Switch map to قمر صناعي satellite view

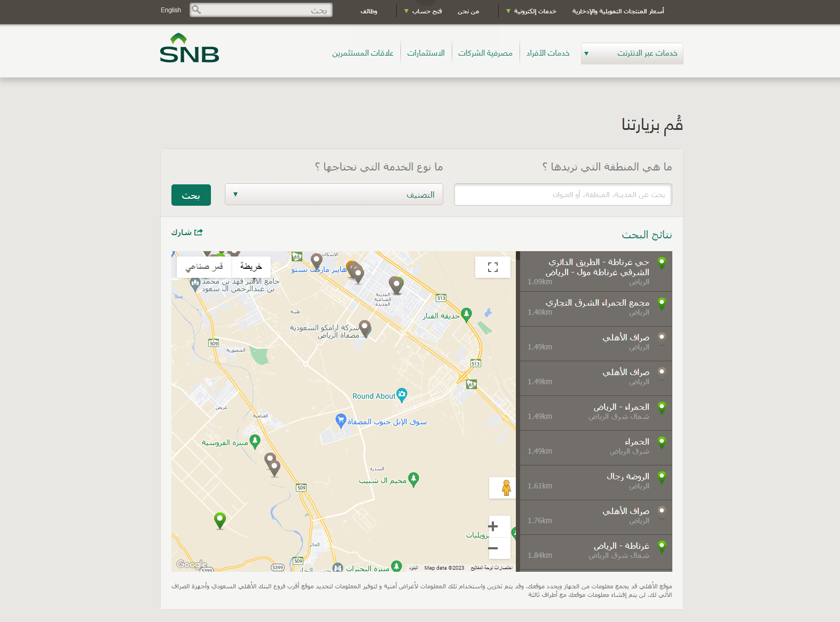click(x=204, y=267)
